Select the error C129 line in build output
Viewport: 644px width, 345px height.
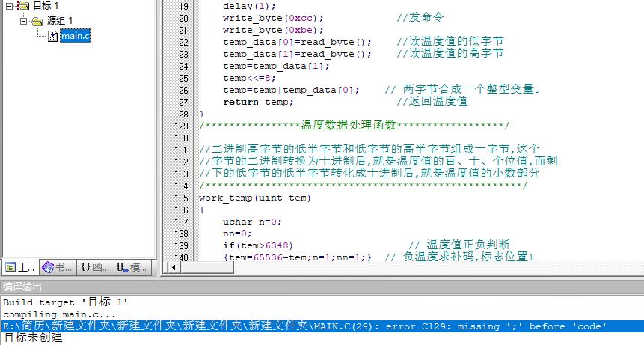299,326
